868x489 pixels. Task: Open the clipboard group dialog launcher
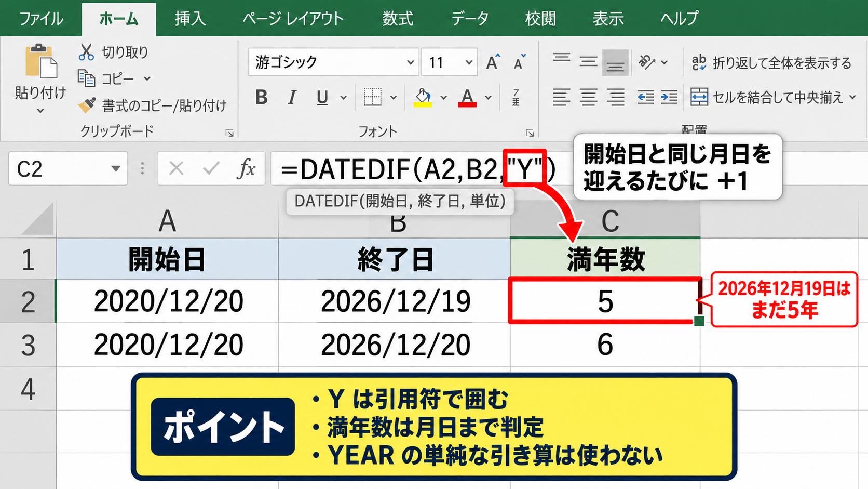coord(229,133)
